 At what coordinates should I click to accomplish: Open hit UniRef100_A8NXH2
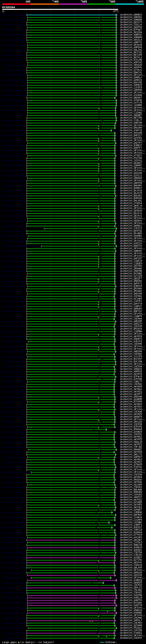(131, 251)
